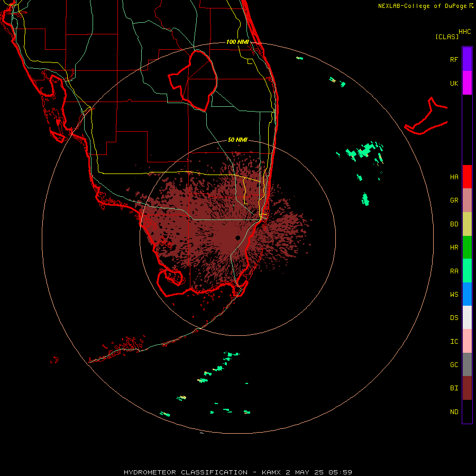Click the GC gray legend swatch
The height and width of the screenshot is (476, 476).
pyautogui.click(x=467, y=364)
